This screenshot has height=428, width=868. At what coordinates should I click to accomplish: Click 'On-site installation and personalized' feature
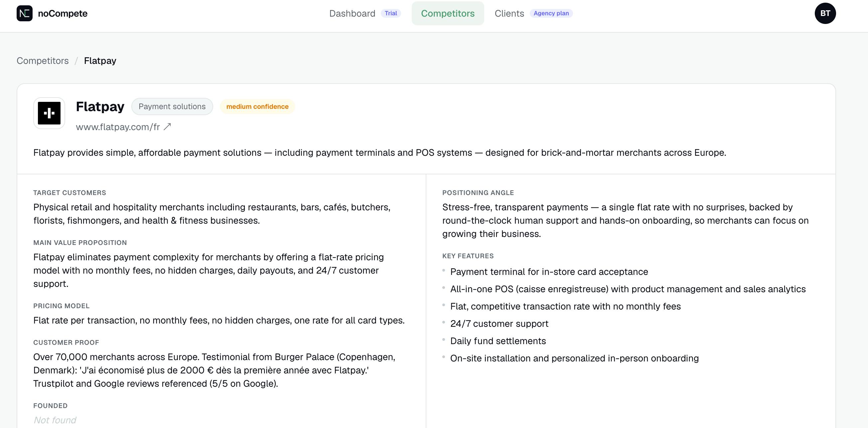(x=575, y=358)
